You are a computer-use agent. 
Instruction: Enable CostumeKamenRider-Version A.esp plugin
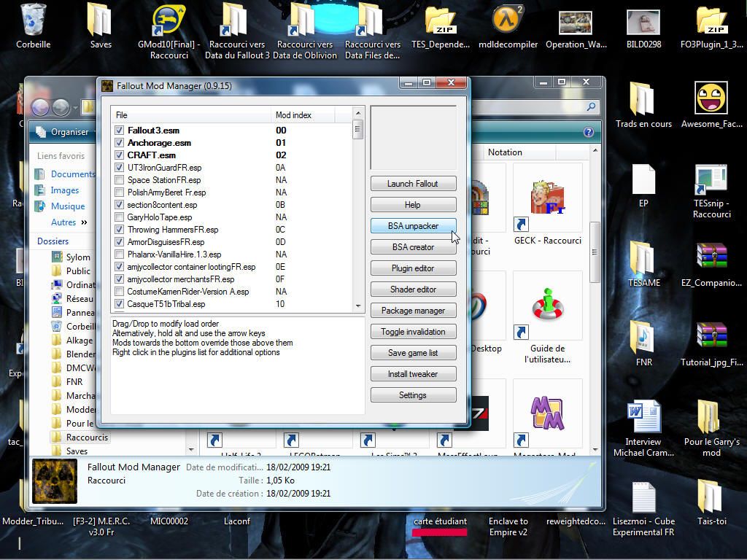[x=119, y=291]
